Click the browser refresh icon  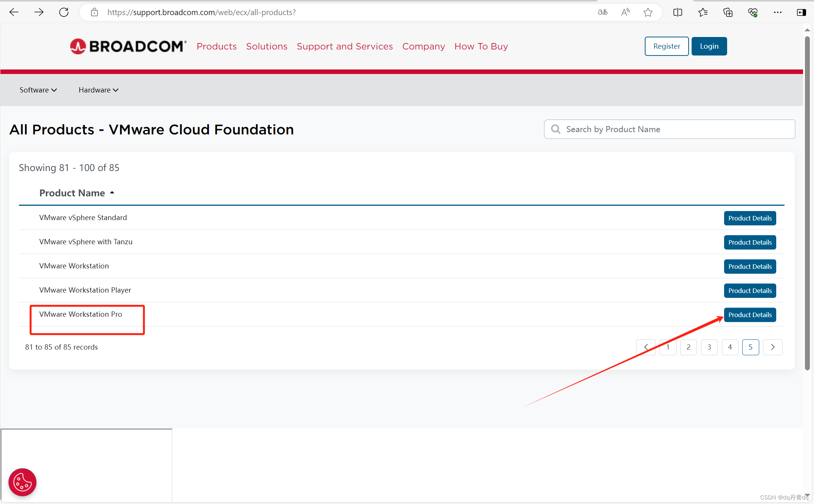(64, 12)
